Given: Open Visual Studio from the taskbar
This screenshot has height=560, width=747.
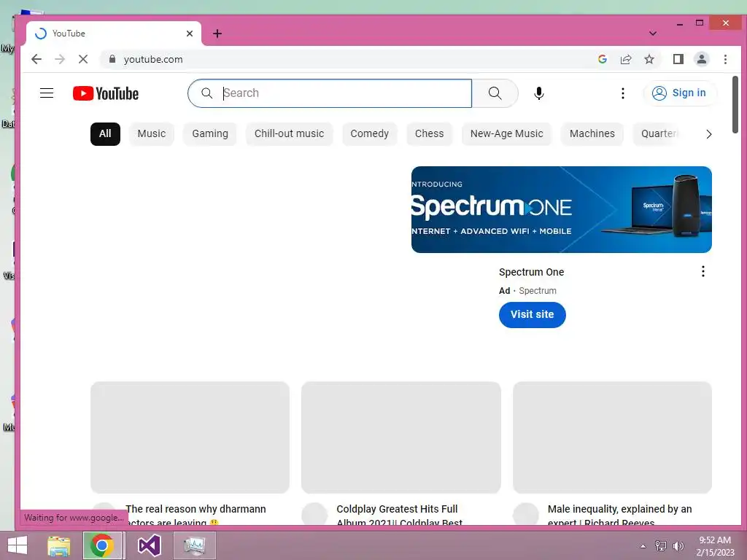Looking at the screenshot, I should [149, 545].
